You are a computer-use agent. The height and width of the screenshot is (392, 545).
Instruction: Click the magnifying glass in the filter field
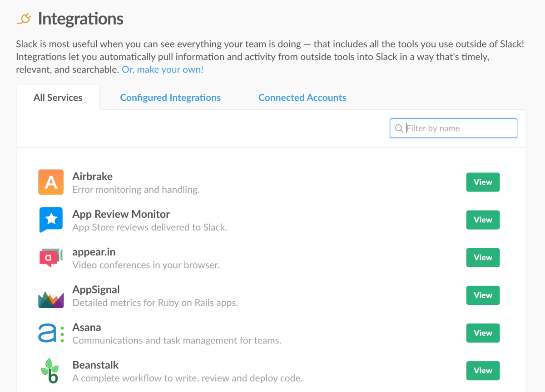tap(399, 128)
